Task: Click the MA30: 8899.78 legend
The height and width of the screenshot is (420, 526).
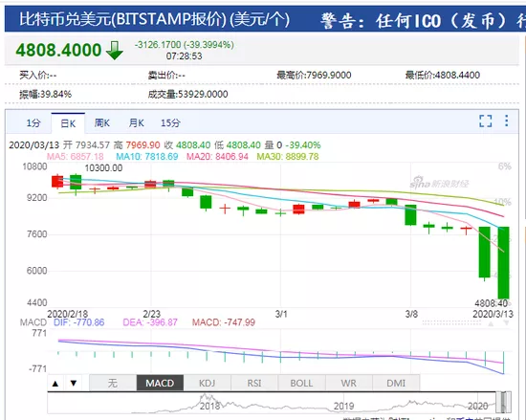Action: coord(288,157)
